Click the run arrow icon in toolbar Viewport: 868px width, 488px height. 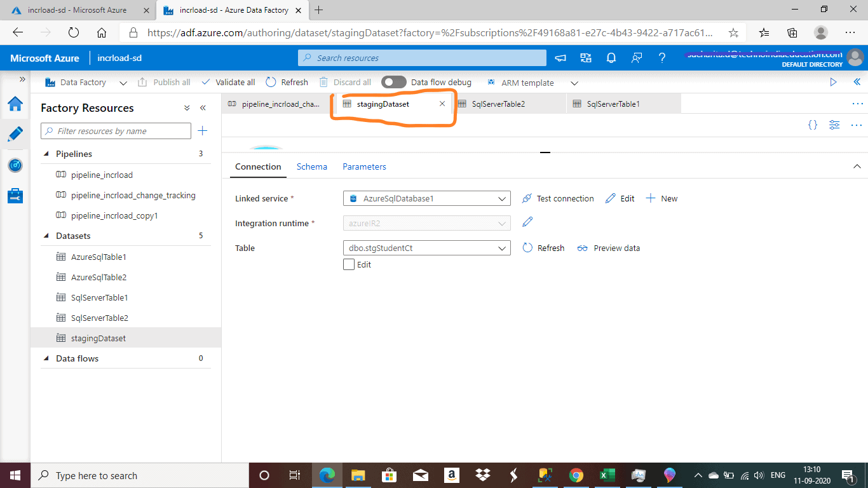click(x=834, y=82)
